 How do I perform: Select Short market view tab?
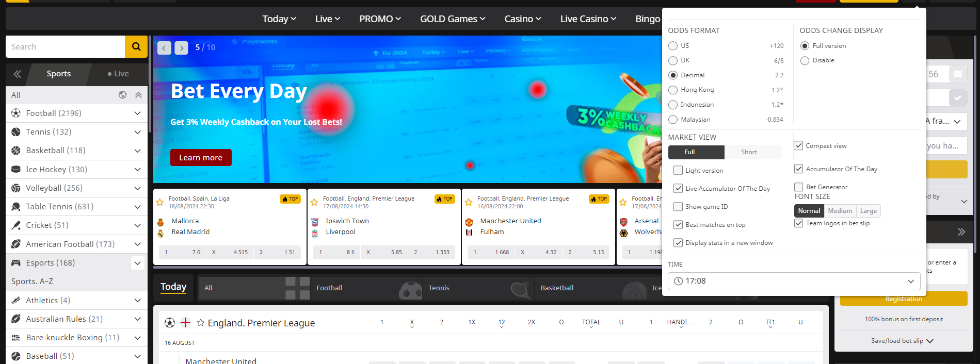[749, 152]
